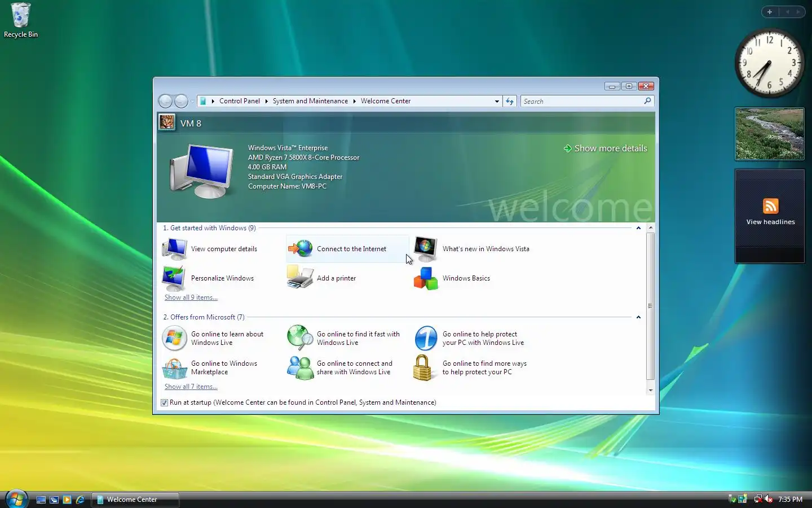Click scrollbar up arrow in Welcome Center
The height and width of the screenshot is (508, 812).
(x=650, y=228)
